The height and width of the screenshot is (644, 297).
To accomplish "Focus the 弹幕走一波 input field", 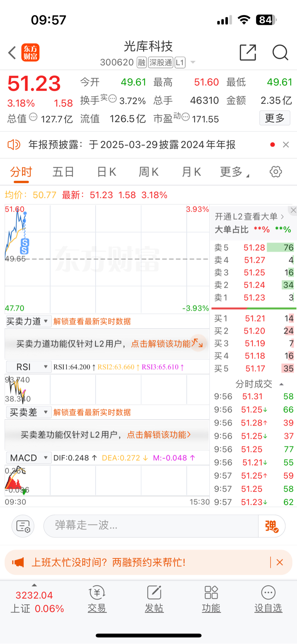I will point(151,526).
